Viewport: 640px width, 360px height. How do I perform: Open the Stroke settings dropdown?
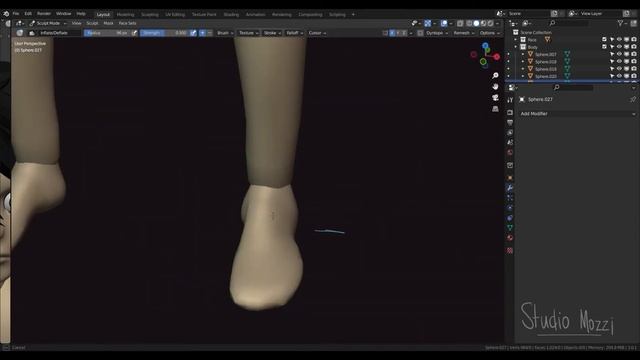click(x=272, y=33)
